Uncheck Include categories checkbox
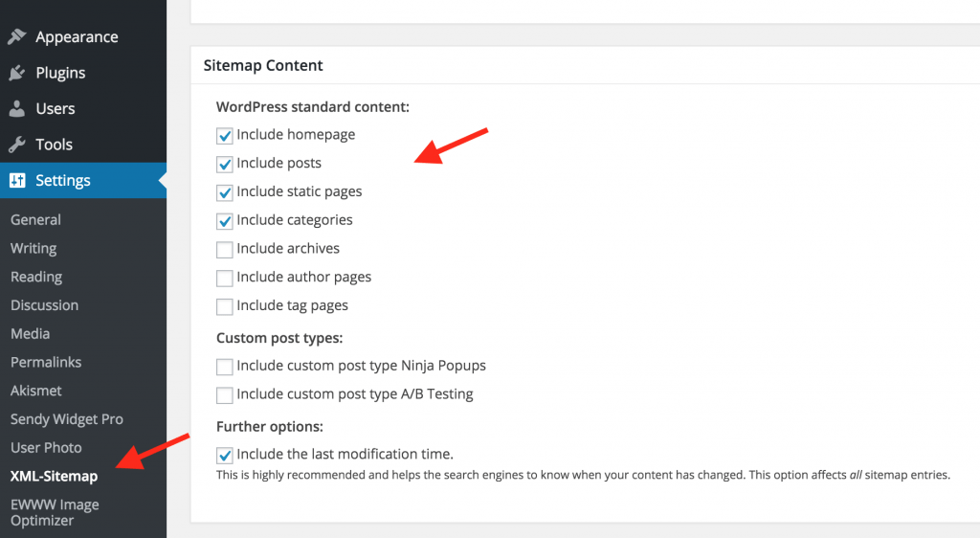This screenshot has width=980, height=538. click(225, 221)
